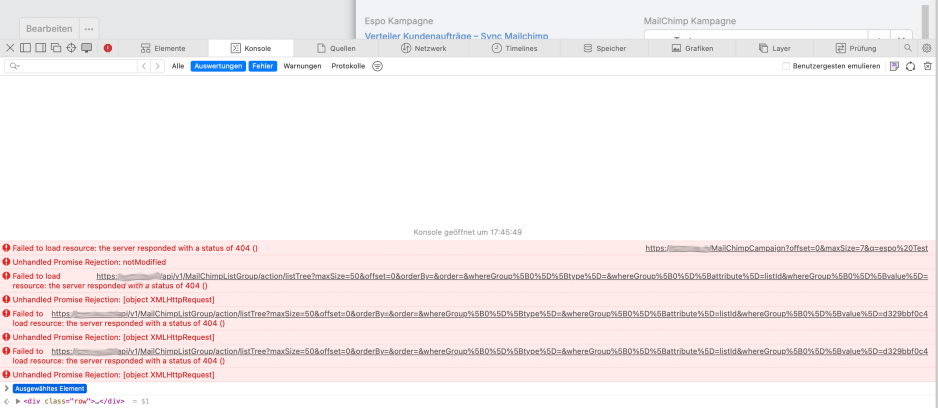Click the red error indicator in the toolbar
This screenshot has width=938, height=408.
tap(108, 48)
